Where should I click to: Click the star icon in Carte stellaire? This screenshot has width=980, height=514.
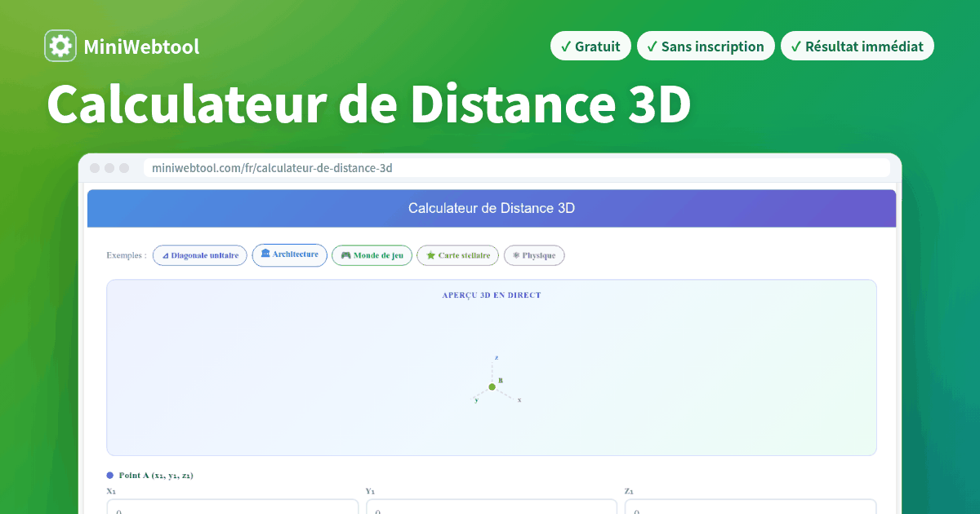[430, 255]
